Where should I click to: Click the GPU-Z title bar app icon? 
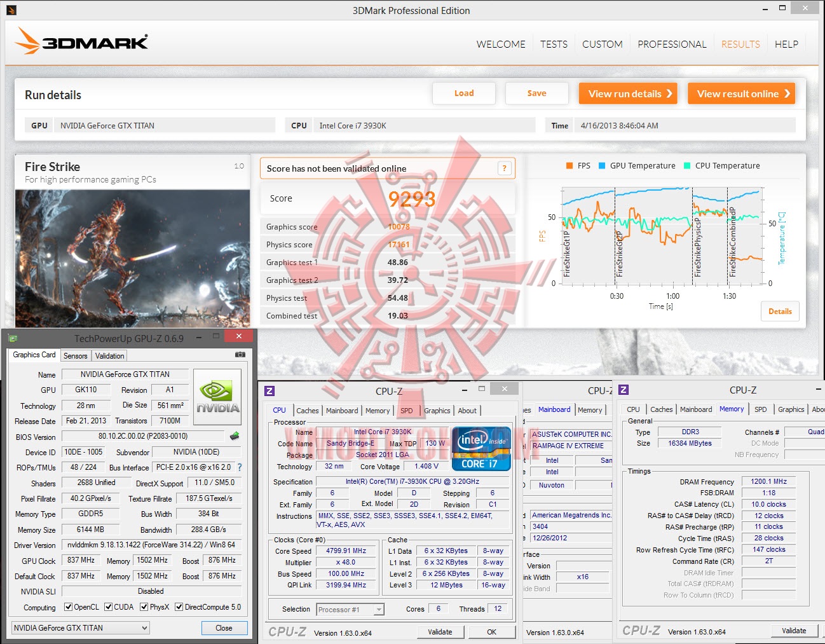(x=13, y=338)
